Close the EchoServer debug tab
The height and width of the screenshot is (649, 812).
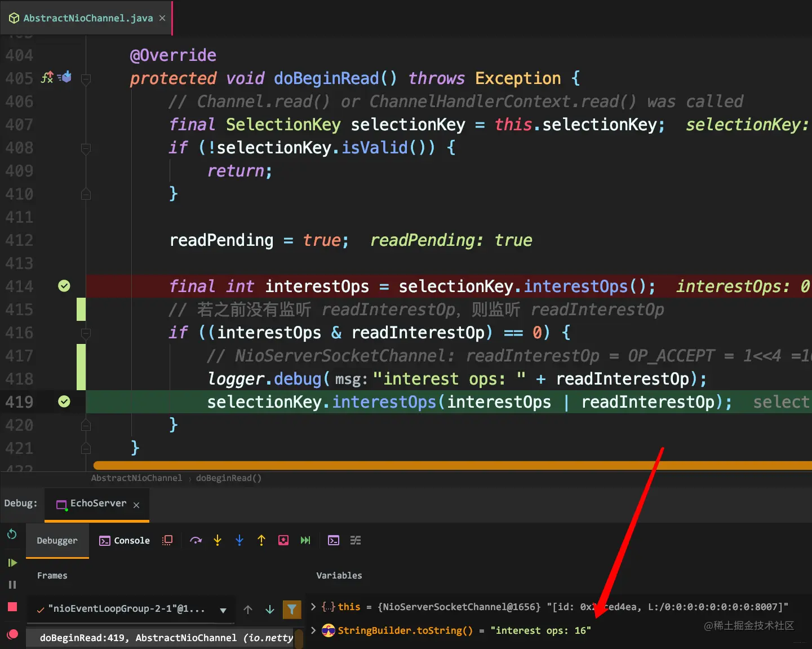click(136, 505)
